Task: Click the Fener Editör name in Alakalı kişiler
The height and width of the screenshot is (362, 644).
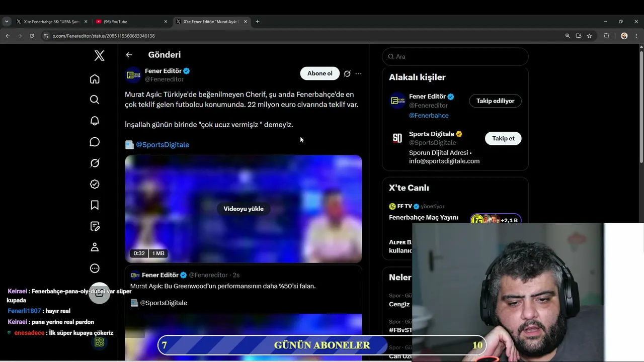Action: [x=427, y=97]
